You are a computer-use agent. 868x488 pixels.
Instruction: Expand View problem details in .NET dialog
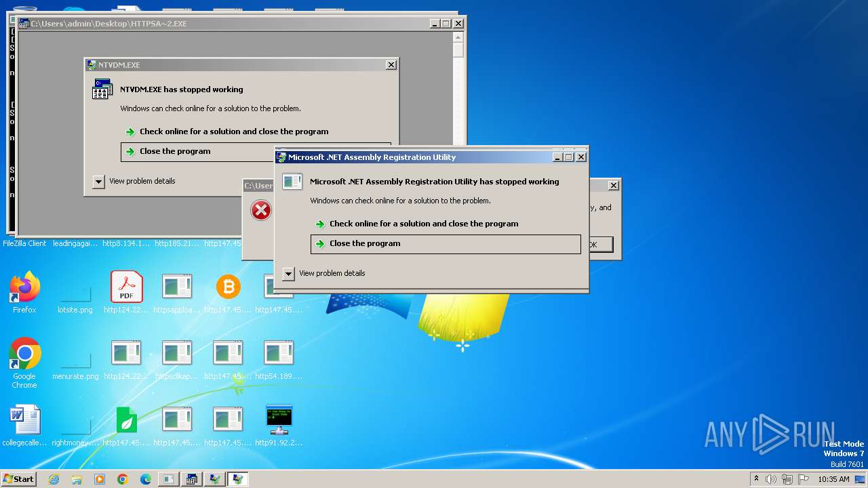pyautogui.click(x=288, y=273)
